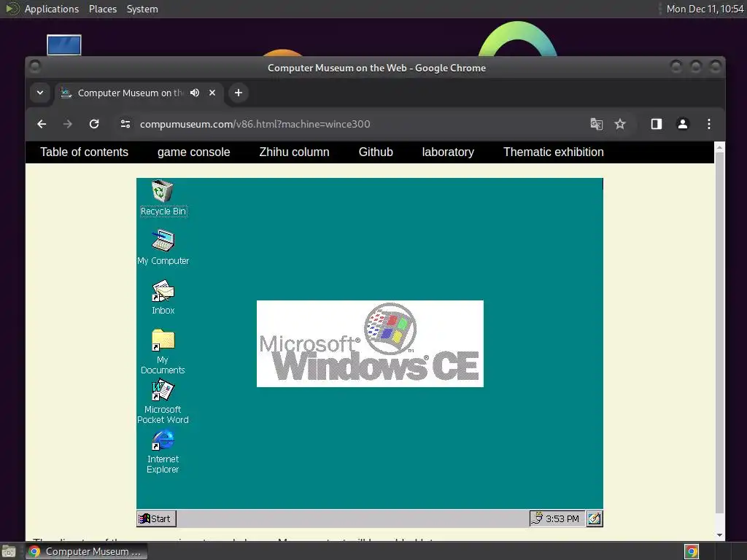Open Table of contents menu
The height and width of the screenshot is (560, 747).
(85, 152)
